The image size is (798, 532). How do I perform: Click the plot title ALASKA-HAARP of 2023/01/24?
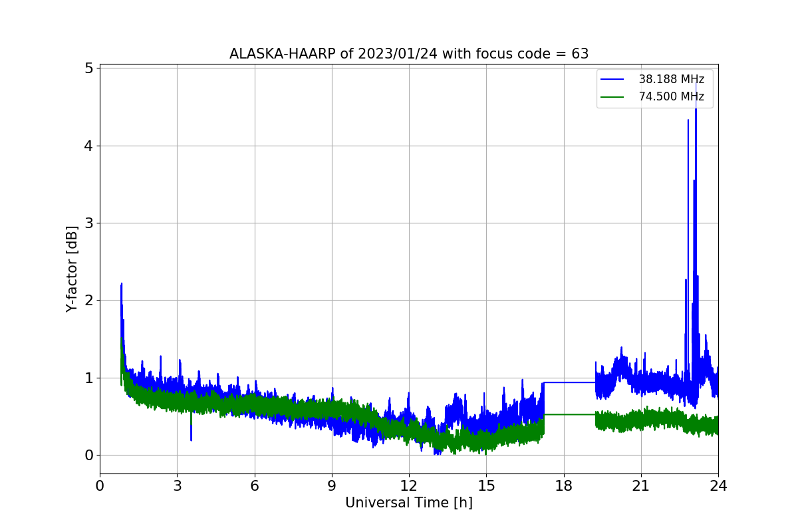(409, 54)
